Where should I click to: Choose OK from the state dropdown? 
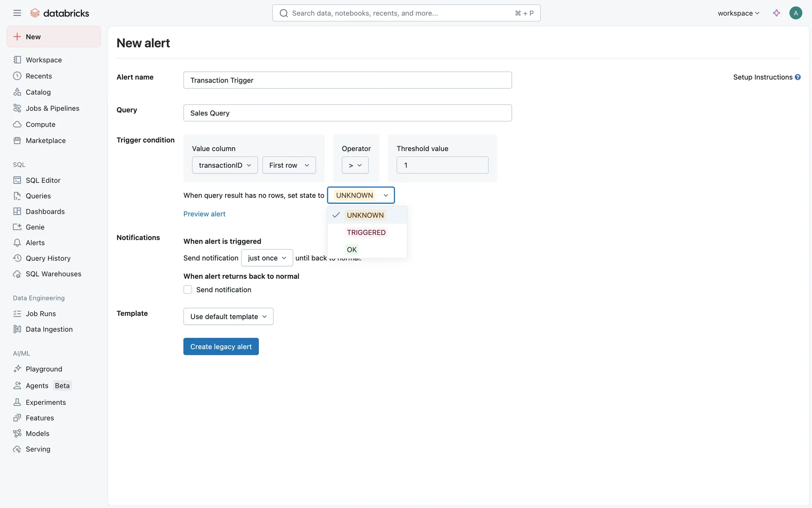(x=352, y=250)
